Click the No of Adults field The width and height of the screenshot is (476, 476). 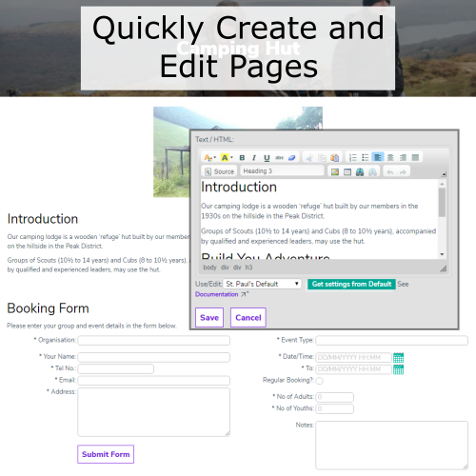pos(335,397)
